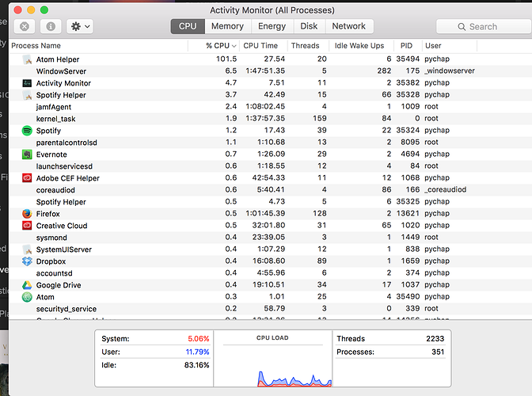The width and height of the screenshot is (532, 396).
Task: Sort by Threads column header
Action: point(305,46)
